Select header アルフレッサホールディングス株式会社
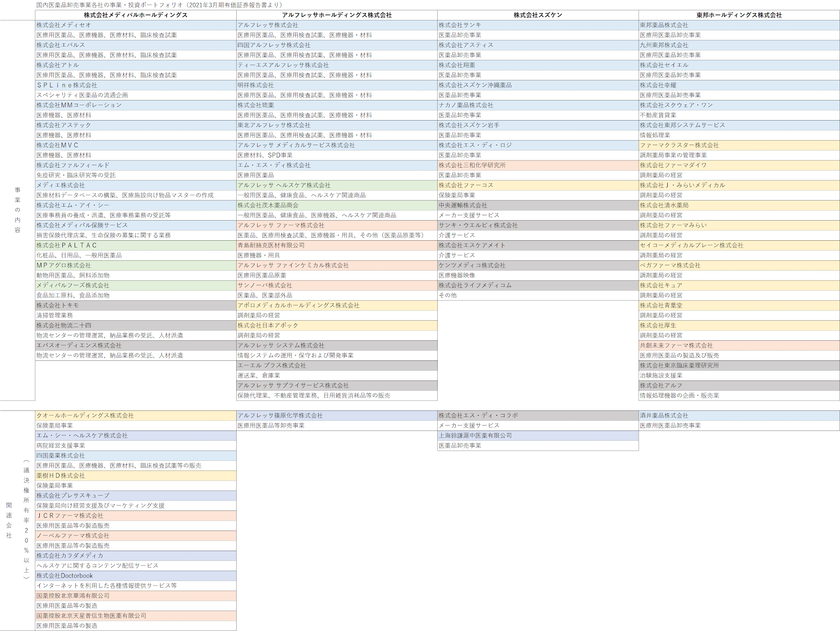 pos(337,15)
